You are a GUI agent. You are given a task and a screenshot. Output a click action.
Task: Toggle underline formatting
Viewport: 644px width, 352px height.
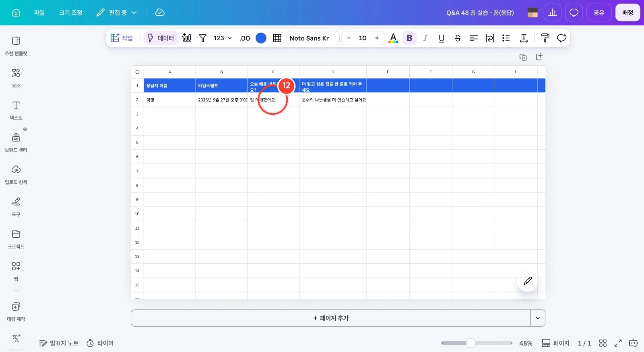[442, 38]
